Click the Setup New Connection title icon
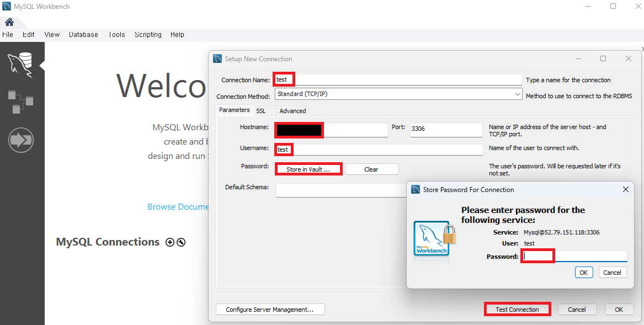Screen dimensions: 644x325 coord(217,58)
